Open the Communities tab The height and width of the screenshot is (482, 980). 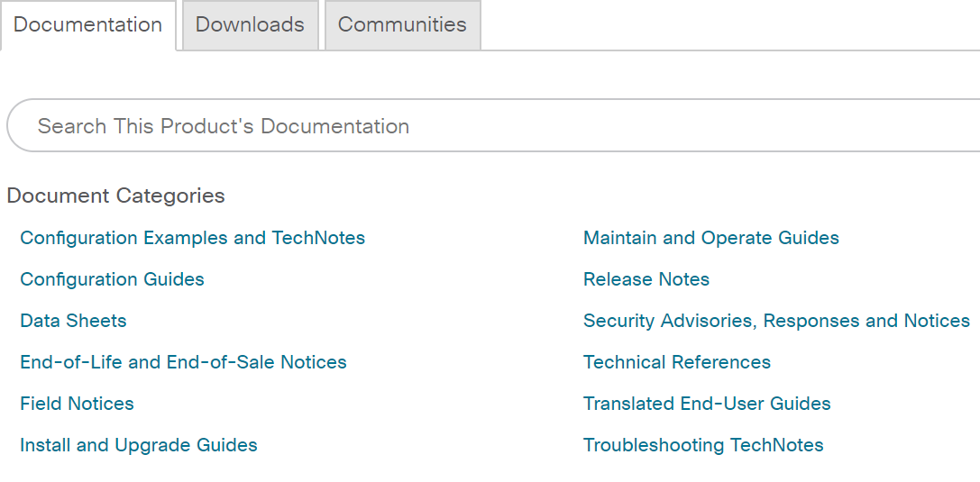[402, 25]
